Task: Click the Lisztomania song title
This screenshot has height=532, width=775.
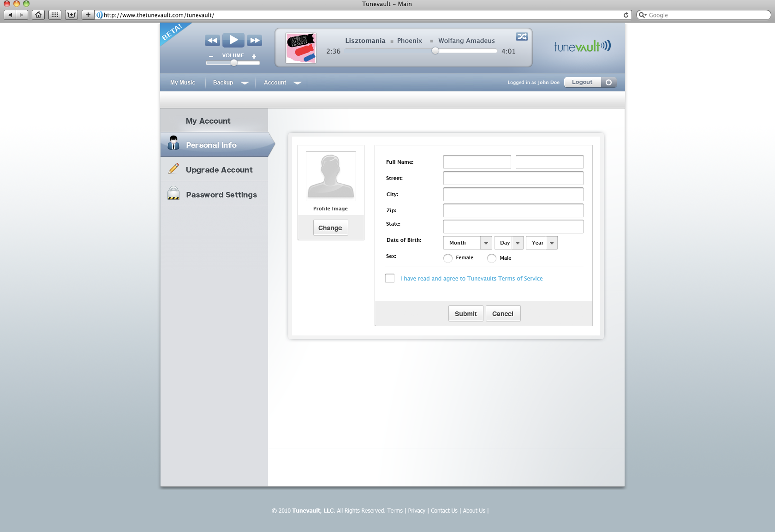Action: click(365, 41)
